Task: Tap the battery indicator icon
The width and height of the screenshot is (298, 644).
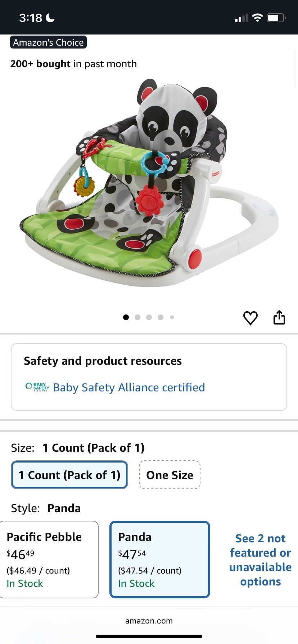Action: (276, 18)
